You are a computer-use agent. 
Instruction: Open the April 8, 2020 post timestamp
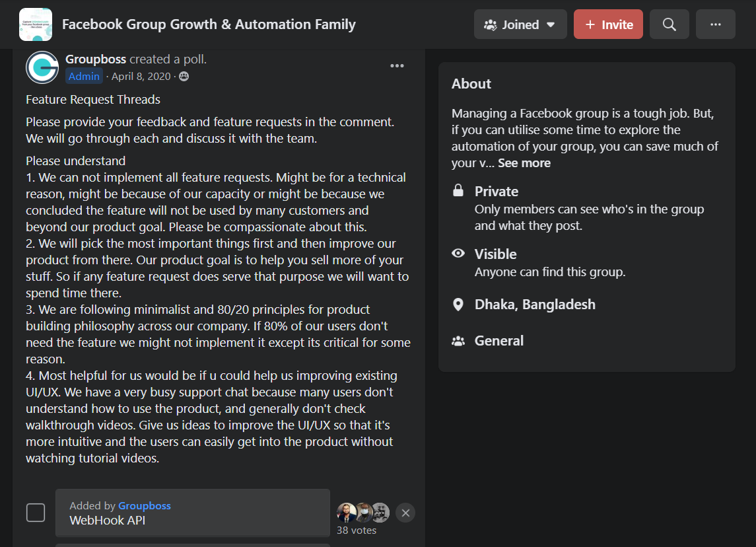141,76
